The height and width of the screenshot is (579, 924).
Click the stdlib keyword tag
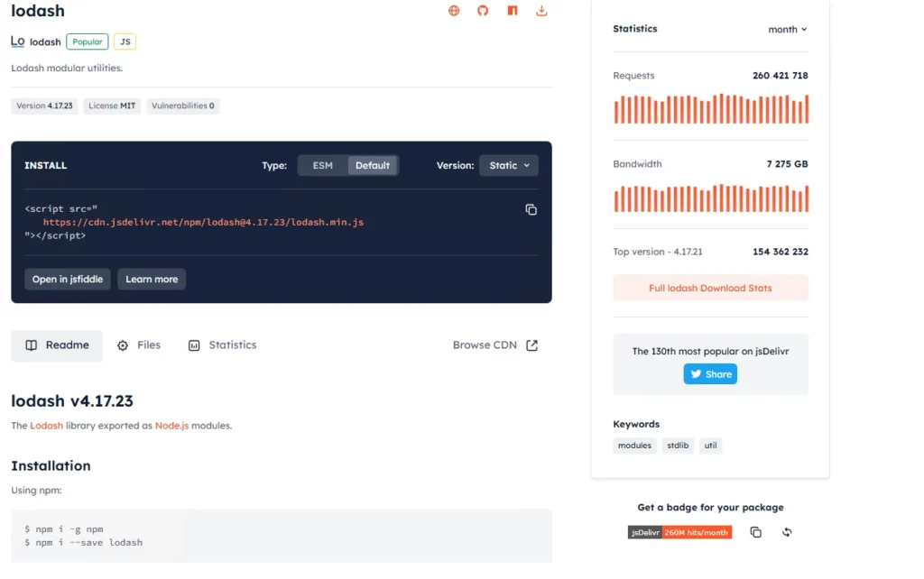[x=678, y=446]
